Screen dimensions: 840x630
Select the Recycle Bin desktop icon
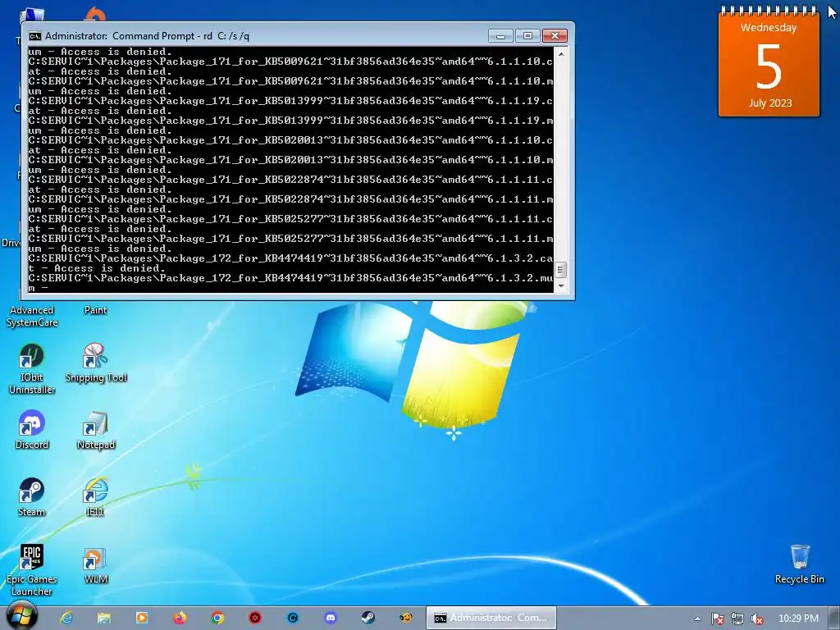pyautogui.click(x=799, y=564)
